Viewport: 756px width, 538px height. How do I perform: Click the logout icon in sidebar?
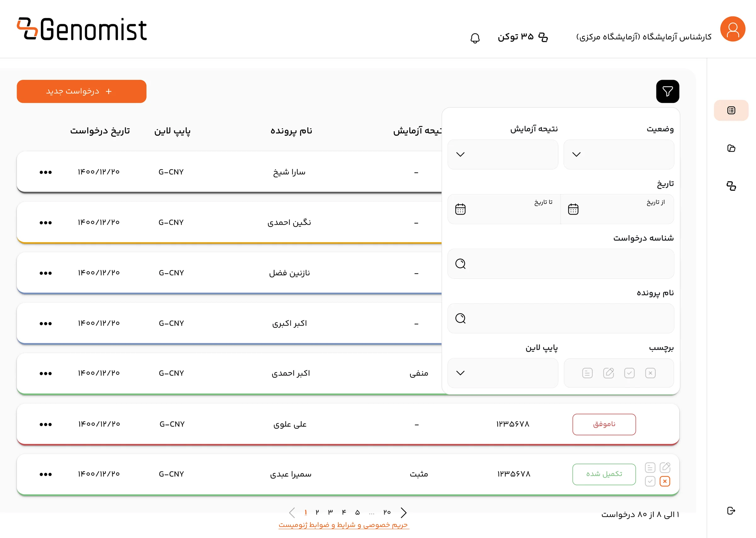point(731,511)
